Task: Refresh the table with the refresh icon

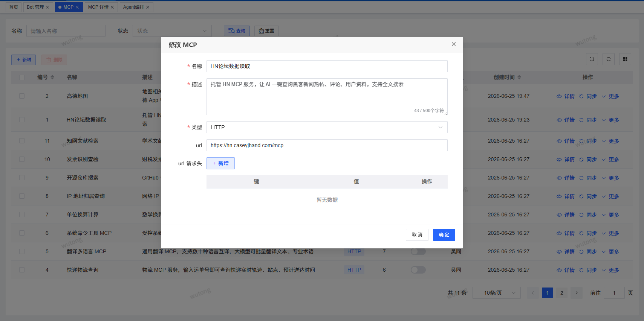Action: [x=609, y=59]
